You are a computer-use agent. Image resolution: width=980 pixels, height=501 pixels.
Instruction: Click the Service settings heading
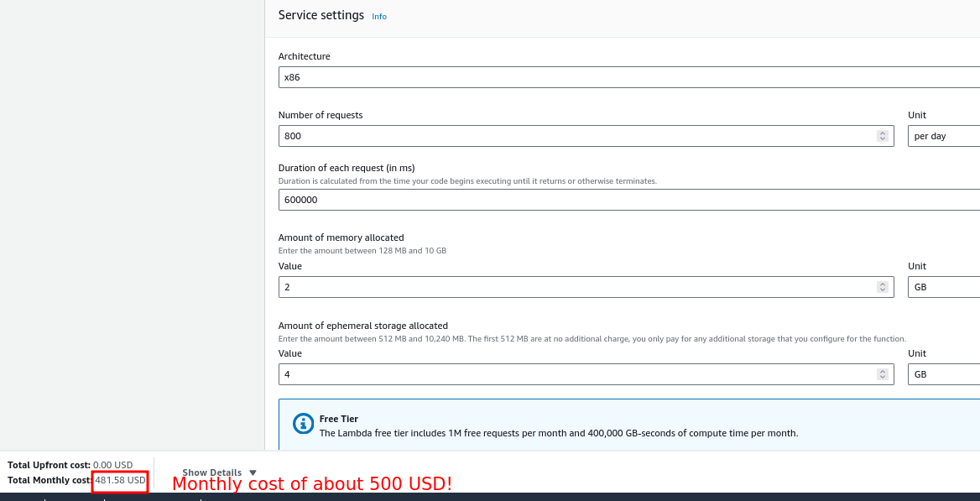(x=321, y=15)
